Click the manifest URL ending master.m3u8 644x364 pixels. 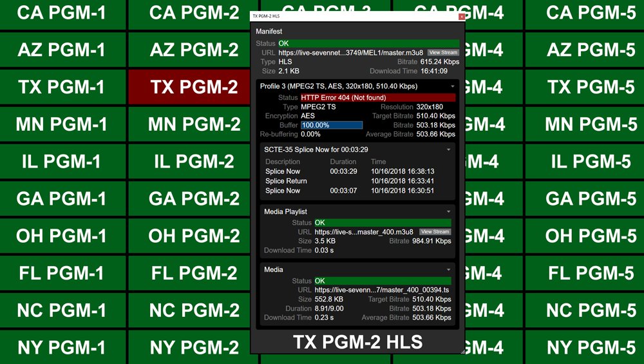pos(351,53)
